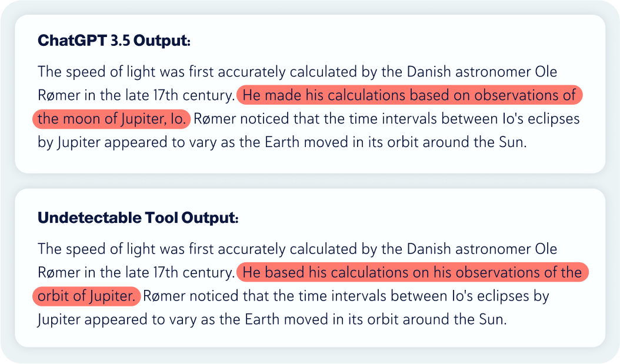Click "Io's eclipses" in ChatGPT 3.5 panel

coord(541,119)
